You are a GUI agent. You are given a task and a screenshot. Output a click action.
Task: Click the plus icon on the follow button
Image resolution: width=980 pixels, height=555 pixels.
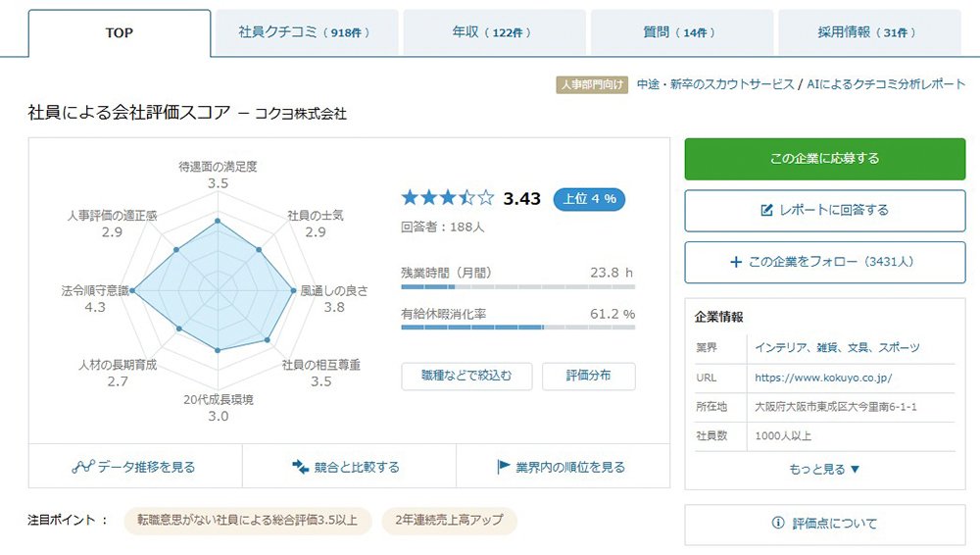pos(736,262)
